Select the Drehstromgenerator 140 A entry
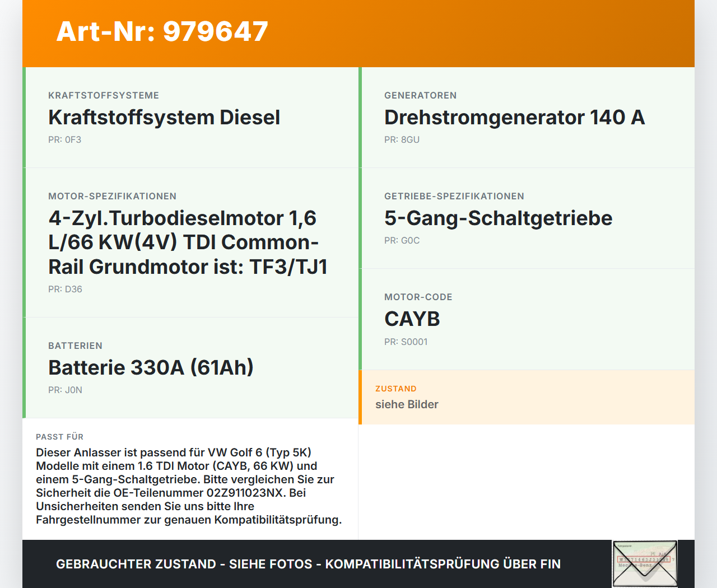The height and width of the screenshot is (588, 717). pos(514,118)
